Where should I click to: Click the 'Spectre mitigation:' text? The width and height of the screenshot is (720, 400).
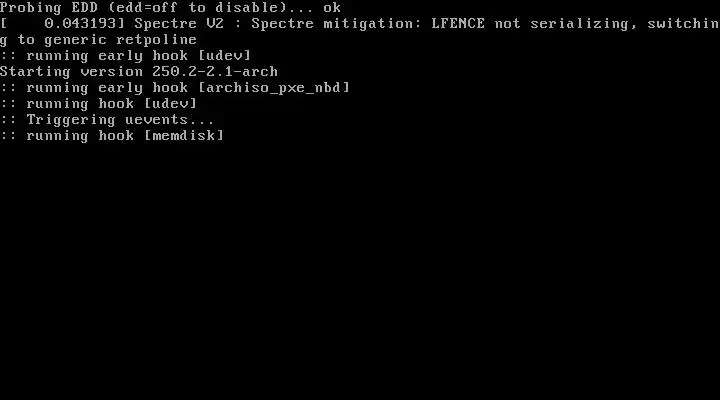pos(336,24)
